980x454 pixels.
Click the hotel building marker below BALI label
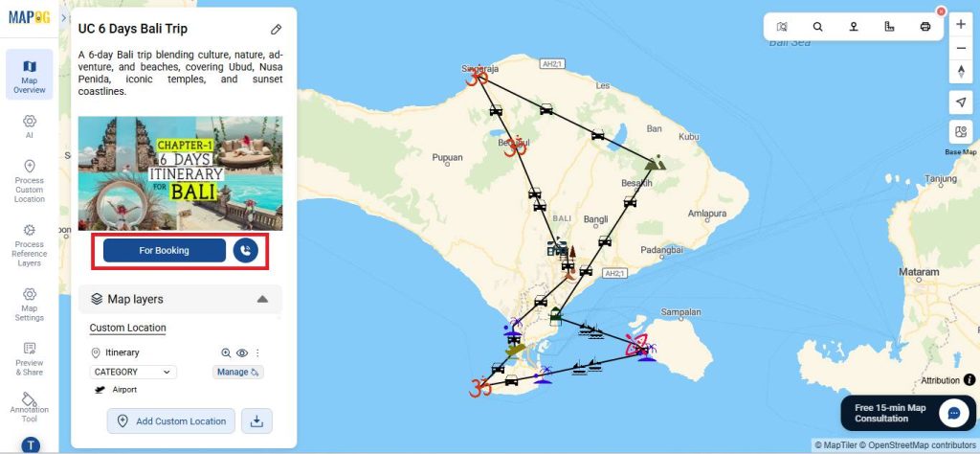[x=556, y=247]
